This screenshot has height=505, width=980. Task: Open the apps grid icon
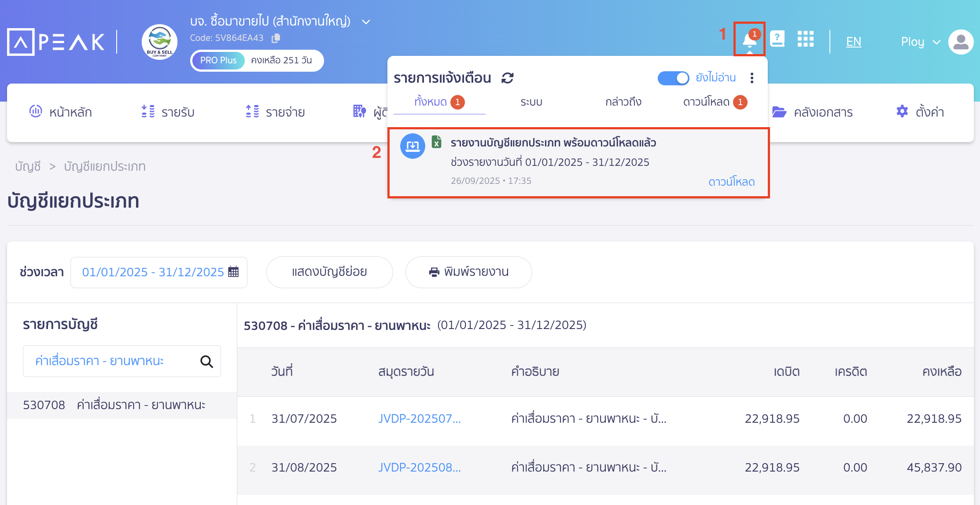[x=806, y=40]
